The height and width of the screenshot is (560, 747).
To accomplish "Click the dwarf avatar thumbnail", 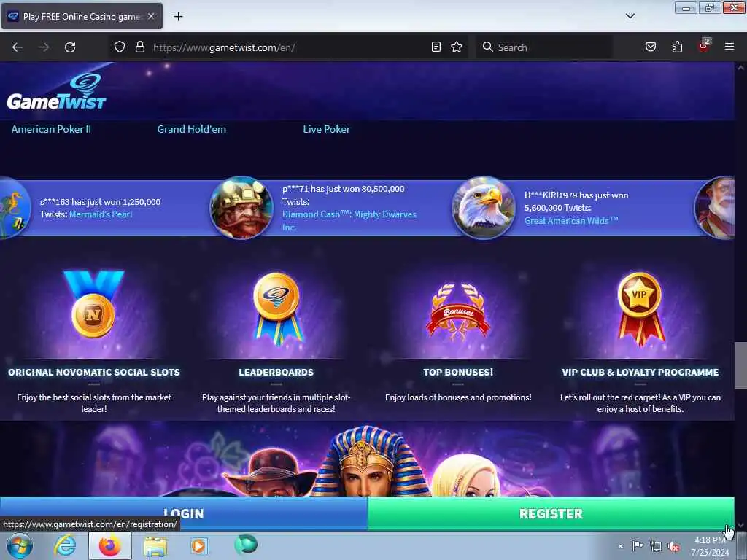I will [242, 208].
